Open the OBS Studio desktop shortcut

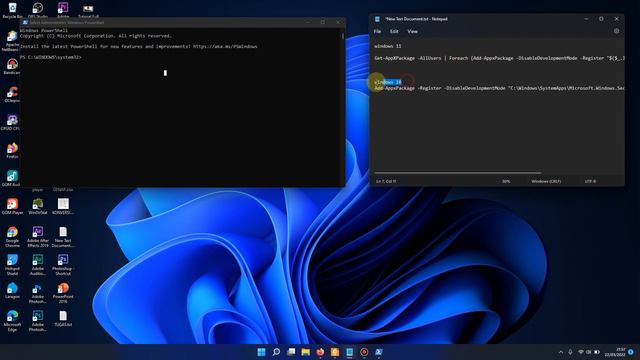tap(38, 10)
